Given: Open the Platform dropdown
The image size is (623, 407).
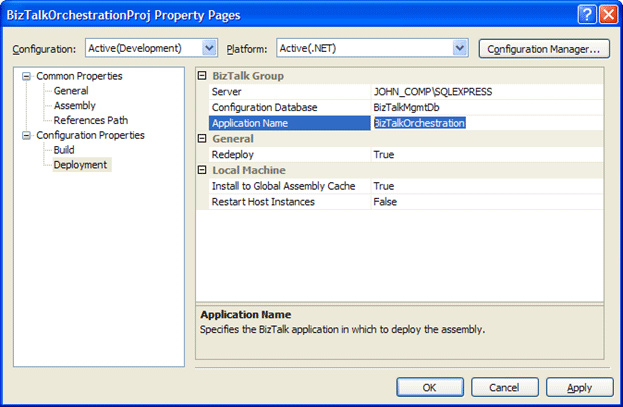Looking at the screenshot, I should [x=460, y=48].
